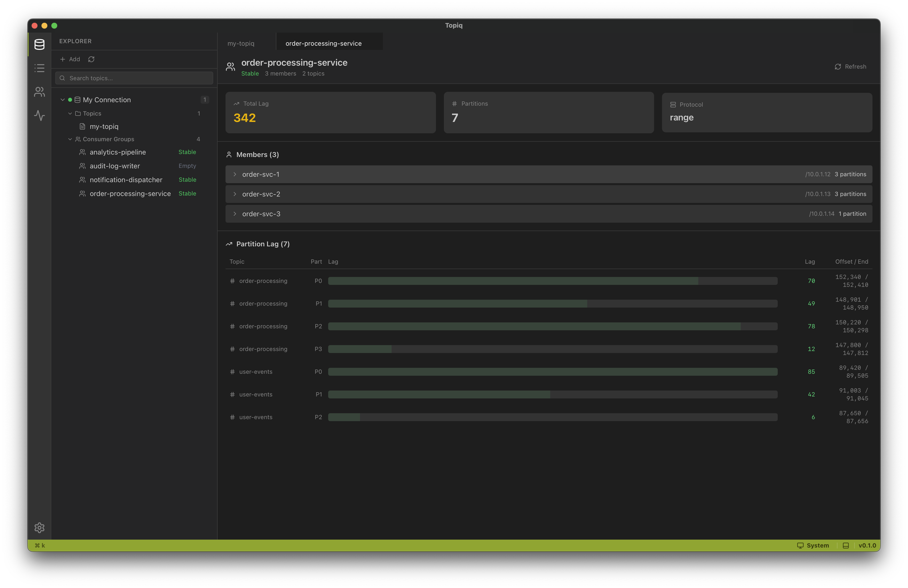Expand the order-svc-1 member row

[x=235, y=174]
